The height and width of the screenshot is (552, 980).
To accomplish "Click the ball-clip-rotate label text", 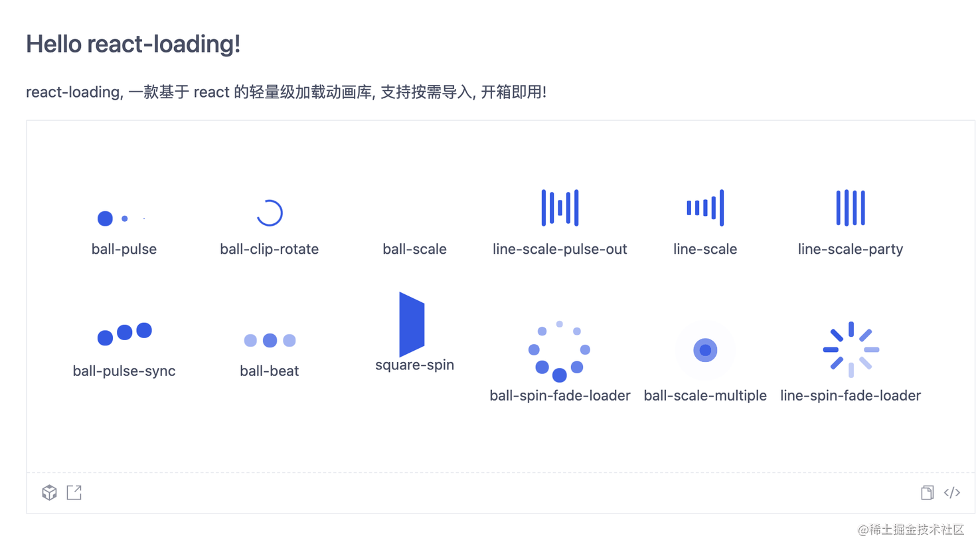I will coord(270,248).
